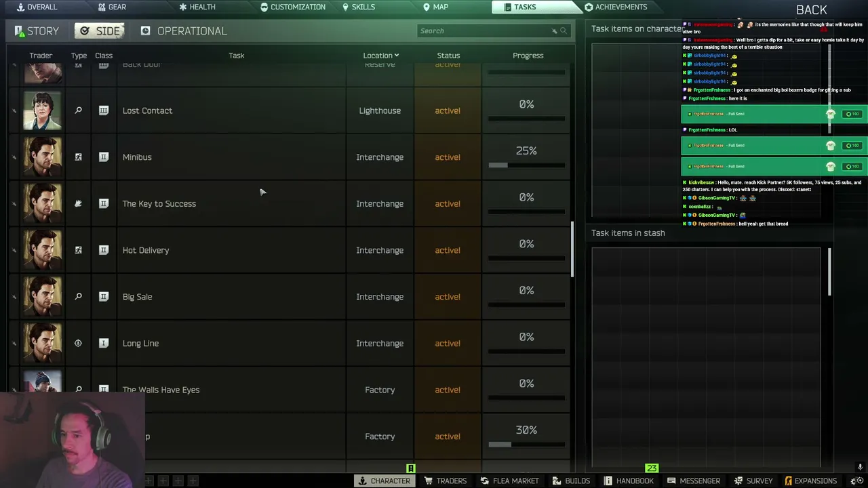Image resolution: width=868 pixels, height=488 pixels.
Task: Switch to the Overall tab
Action: coord(37,7)
